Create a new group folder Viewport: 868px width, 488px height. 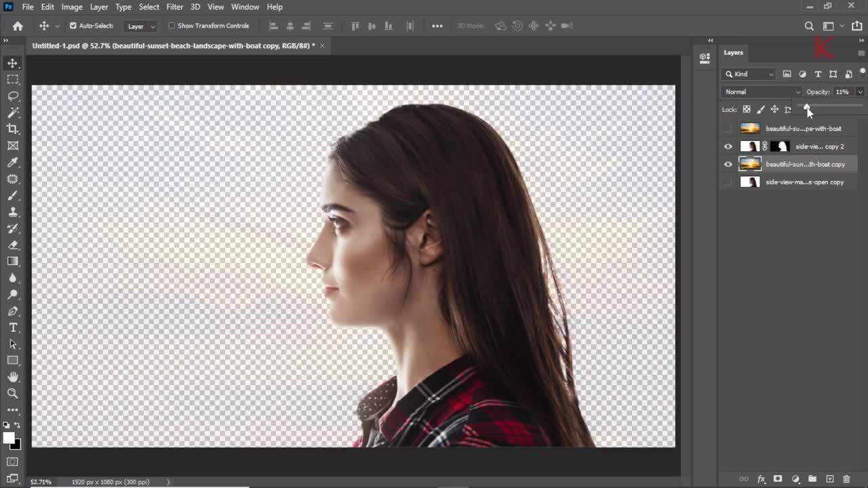tap(812, 479)
